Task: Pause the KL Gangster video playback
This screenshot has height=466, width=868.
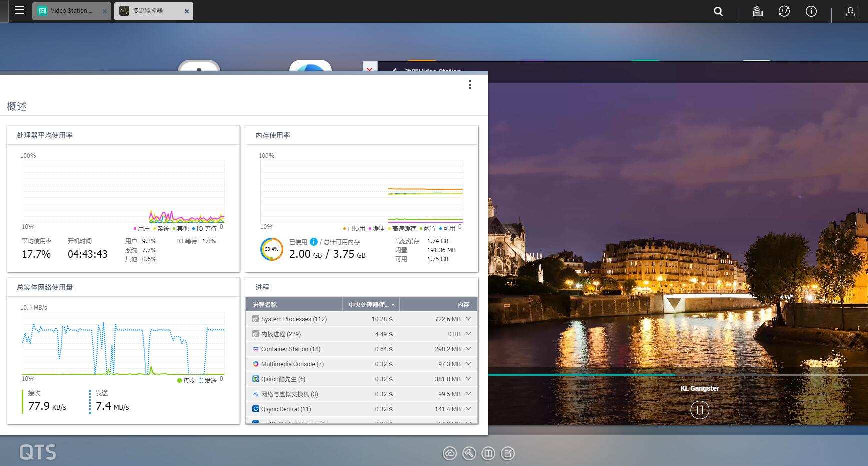Action: click(x=700, y=410)
